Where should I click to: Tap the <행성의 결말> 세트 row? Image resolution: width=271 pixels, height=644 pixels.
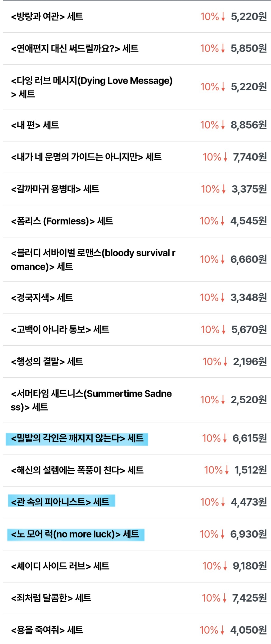click(x=47, y=361)
